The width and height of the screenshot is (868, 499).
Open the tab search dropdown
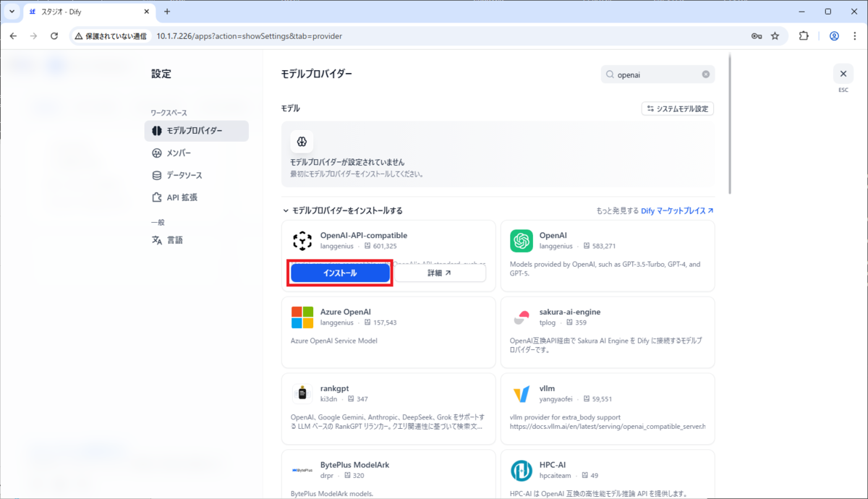(x=12, y=12)
